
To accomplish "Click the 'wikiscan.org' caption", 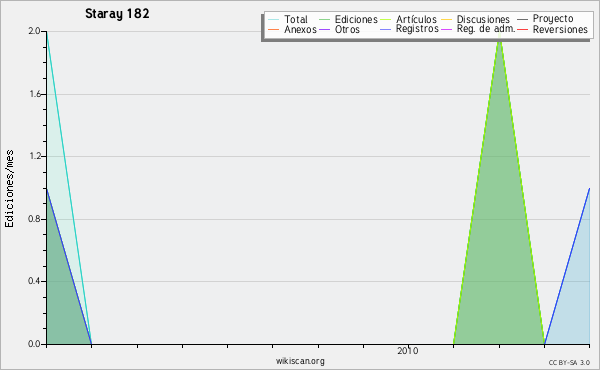I will pos(300,361).
